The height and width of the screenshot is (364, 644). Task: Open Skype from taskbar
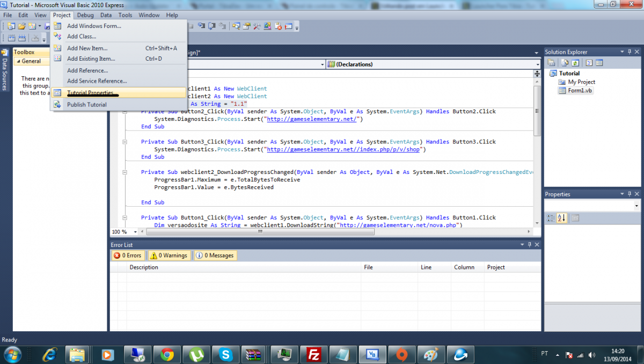point(225,354)
